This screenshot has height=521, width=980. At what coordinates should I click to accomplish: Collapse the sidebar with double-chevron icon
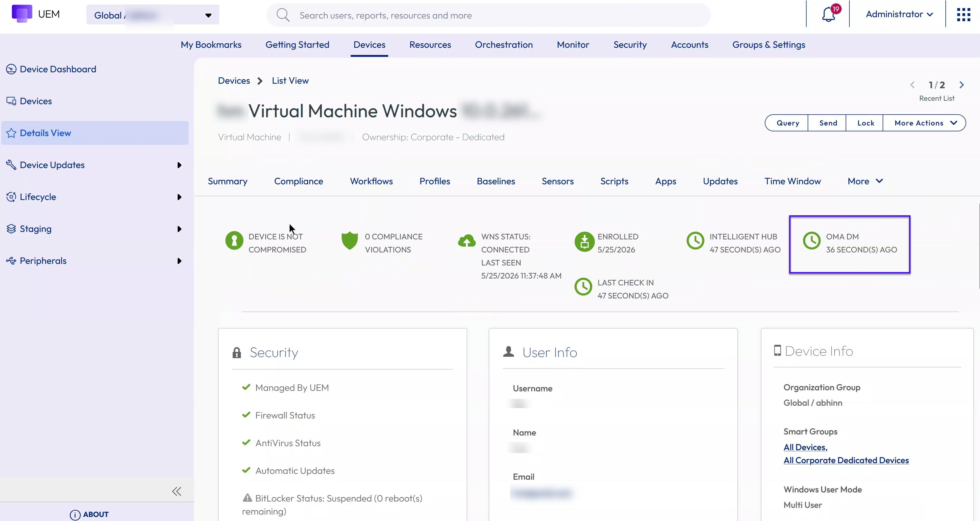tap(176, 491)
